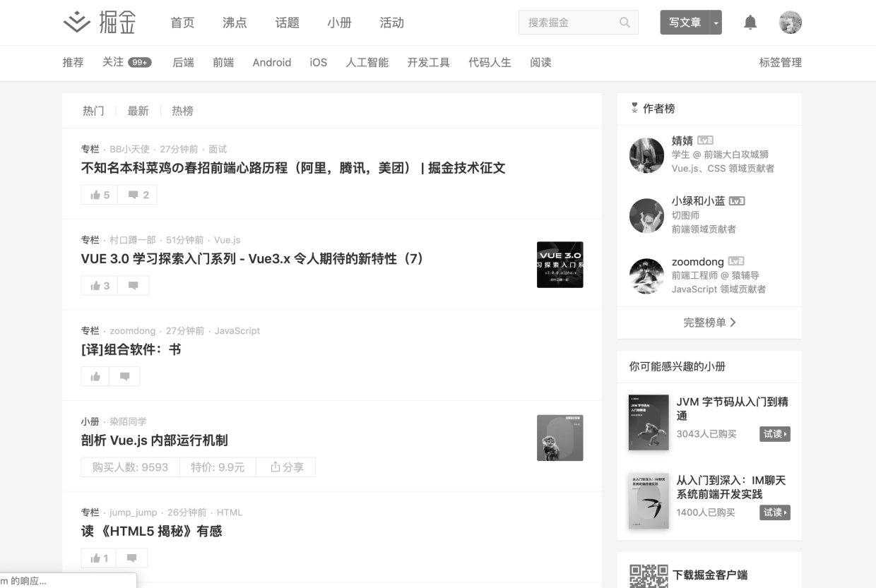Select the 人工智能 category tab
The image size is (876, 588).
[367, 62]
